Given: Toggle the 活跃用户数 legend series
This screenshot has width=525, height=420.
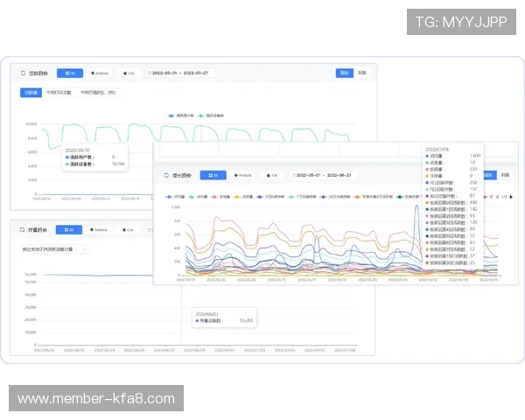Looking at the screenshot, I should click(180, 115).
